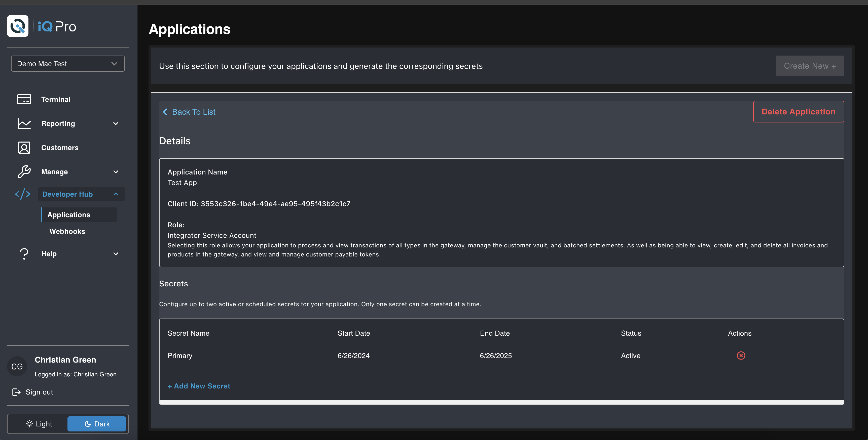Collapse the Developer Hub section
The image size is (868, 440).
[116, 194]
